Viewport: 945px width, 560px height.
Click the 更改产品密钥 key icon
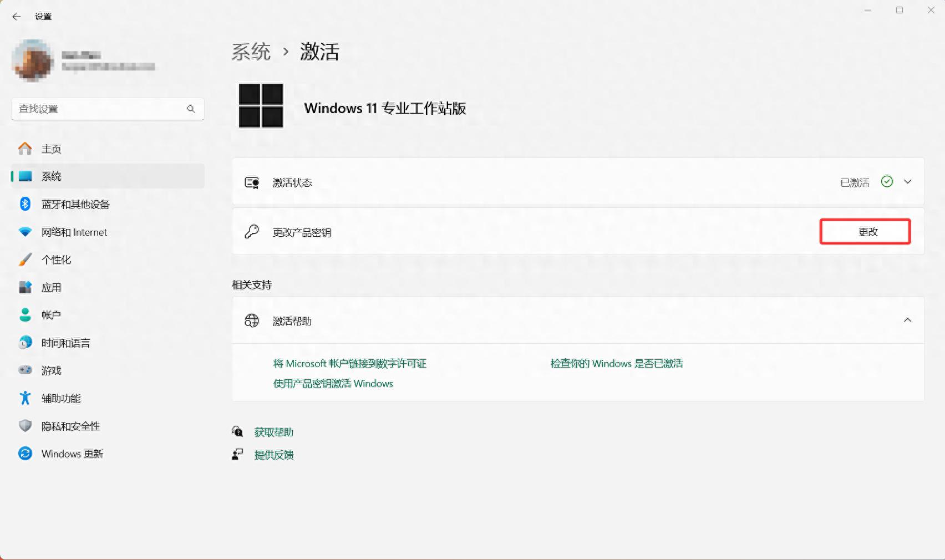coord(252,232)
